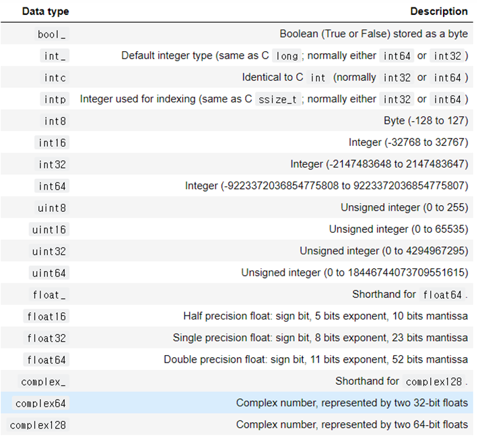Select the uint32 data type cell
Image resolution: width=480 pixels, height=448 pixels.
click(x=49, y=252)
